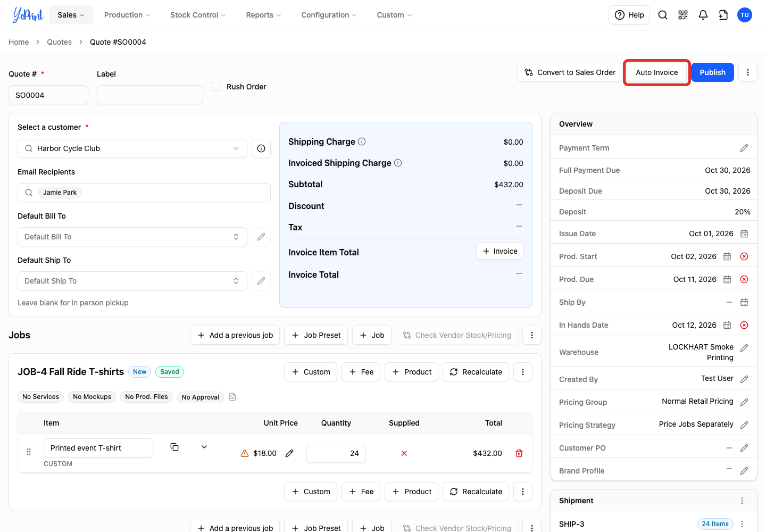
Task: Tick the Rush Order checkbox
Action: (216, 86)
